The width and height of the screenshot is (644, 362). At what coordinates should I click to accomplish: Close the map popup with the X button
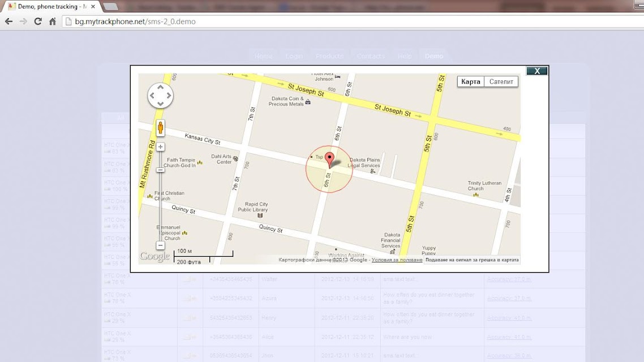point(537,71)
